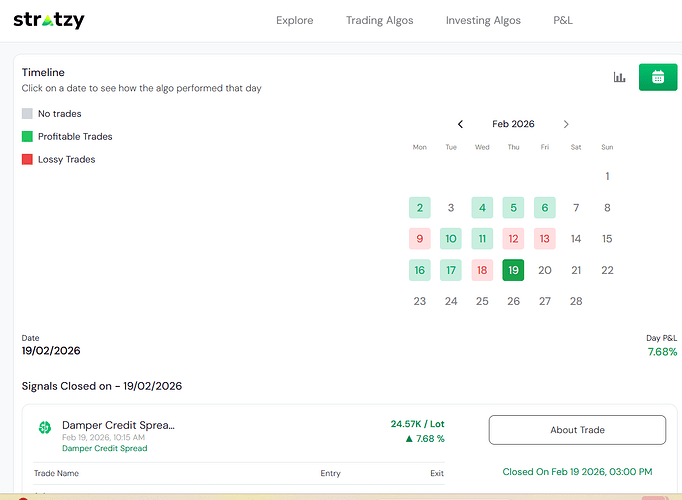Open the Trading Algos tab
Image resolution: width=682 pixels, height=500 pixels.
click(x=379, y=20)
